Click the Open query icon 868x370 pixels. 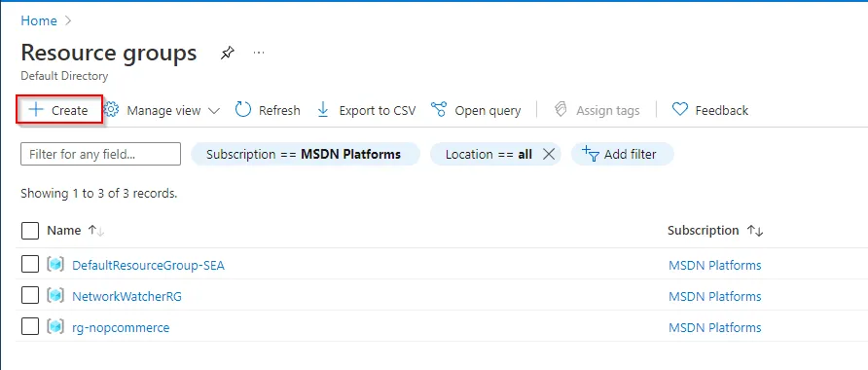point(439,110)
